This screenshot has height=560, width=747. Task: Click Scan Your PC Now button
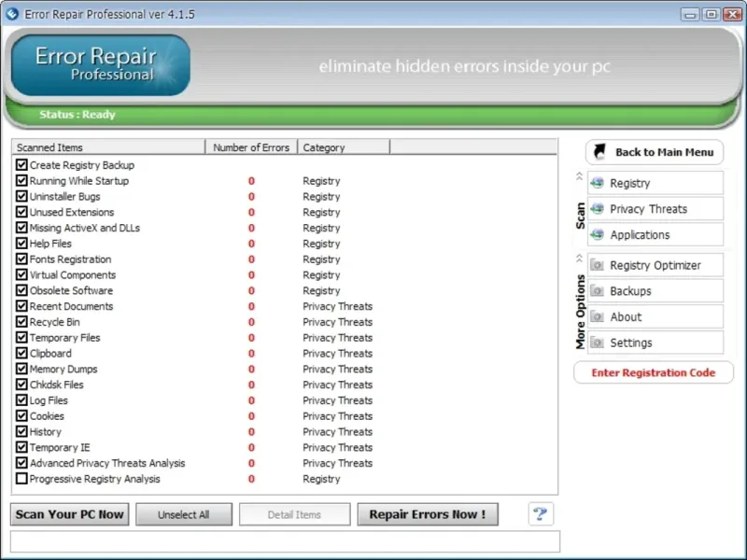pos(69,514)
